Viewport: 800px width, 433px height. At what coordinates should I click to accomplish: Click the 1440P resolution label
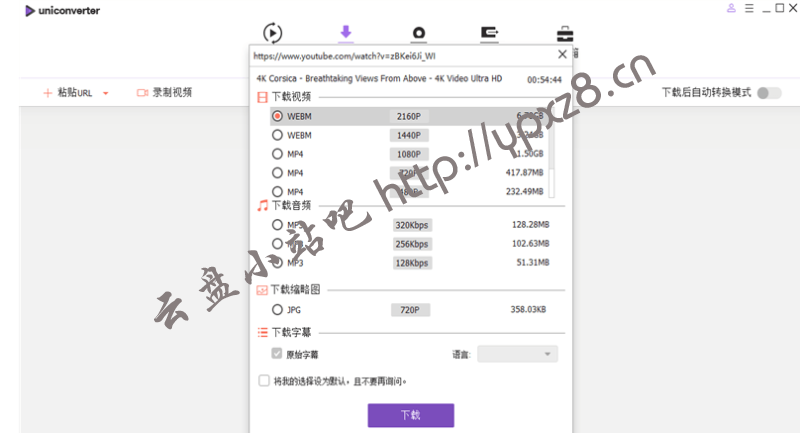pos(409,135)
